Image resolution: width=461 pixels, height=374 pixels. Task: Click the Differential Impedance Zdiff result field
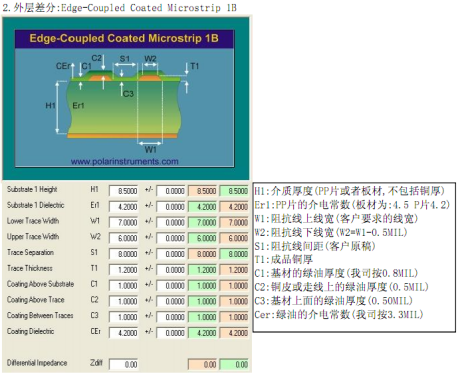coord(123,364)
